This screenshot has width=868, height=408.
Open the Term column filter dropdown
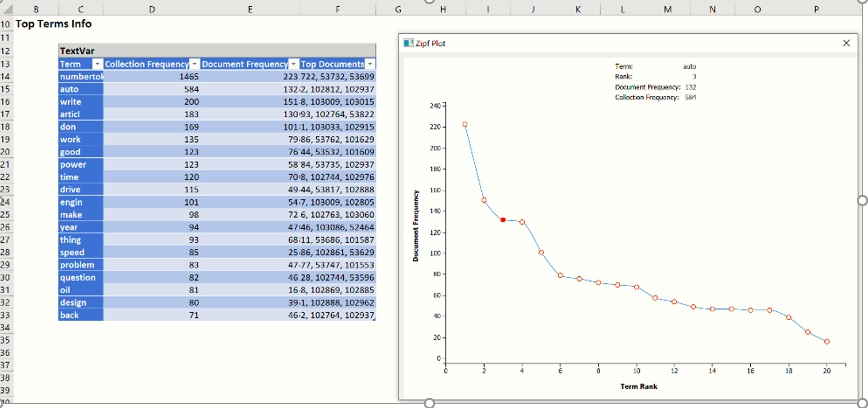[x=97, y=64]
